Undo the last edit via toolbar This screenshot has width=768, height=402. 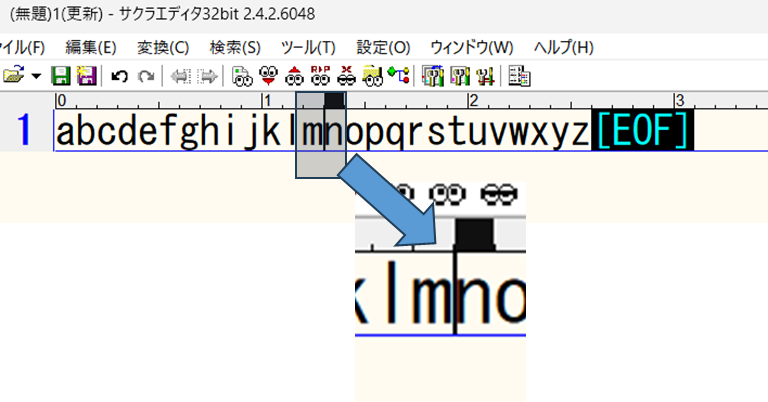click(120, 75)
